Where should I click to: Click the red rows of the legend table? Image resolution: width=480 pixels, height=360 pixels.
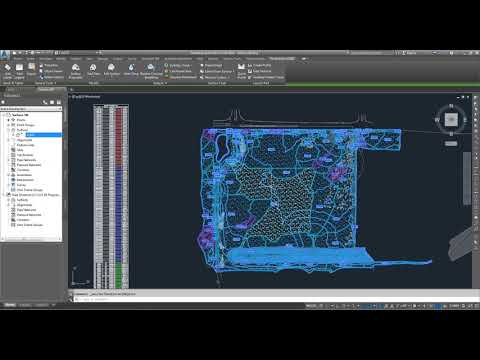[x=118, y=136]
